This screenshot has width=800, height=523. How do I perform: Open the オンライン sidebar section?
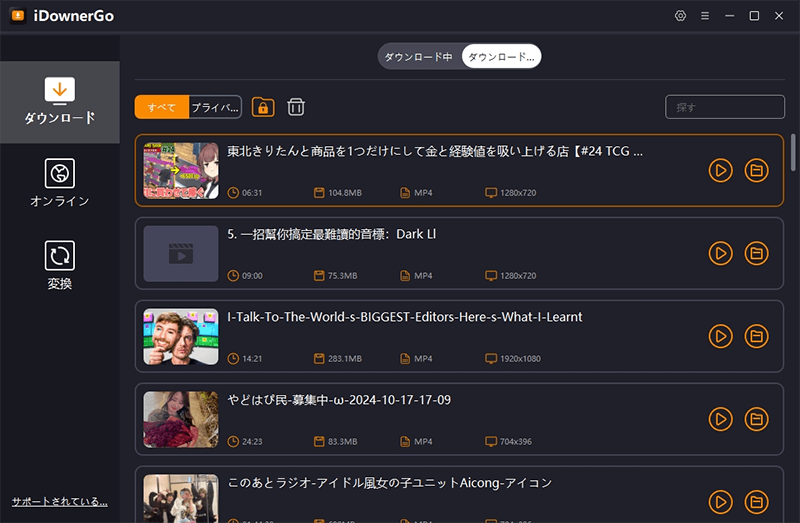tap(60, 183)
